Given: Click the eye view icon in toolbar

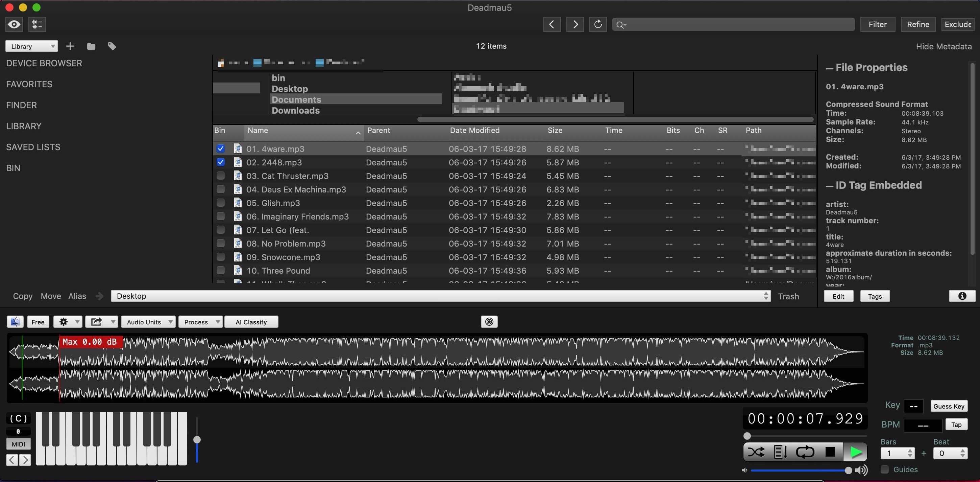Looking at the screenshot, I should [14, 24].
